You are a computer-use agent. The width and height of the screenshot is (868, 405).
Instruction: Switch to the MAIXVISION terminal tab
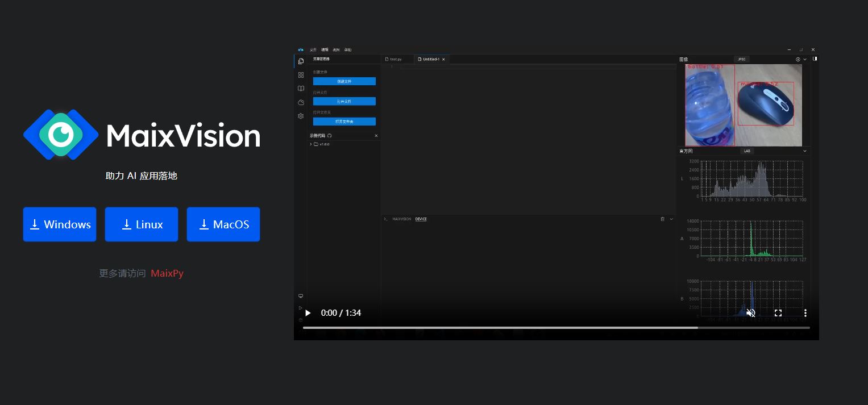pos(401,219)
